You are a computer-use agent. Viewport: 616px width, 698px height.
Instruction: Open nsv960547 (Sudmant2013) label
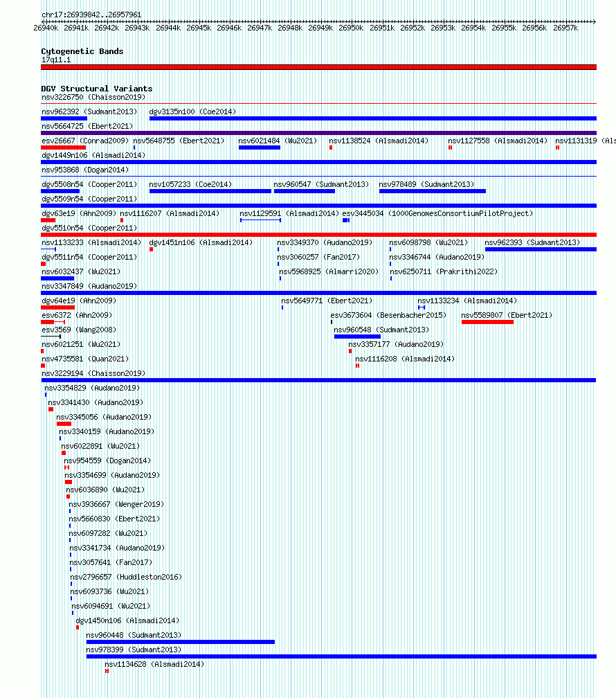321,184
